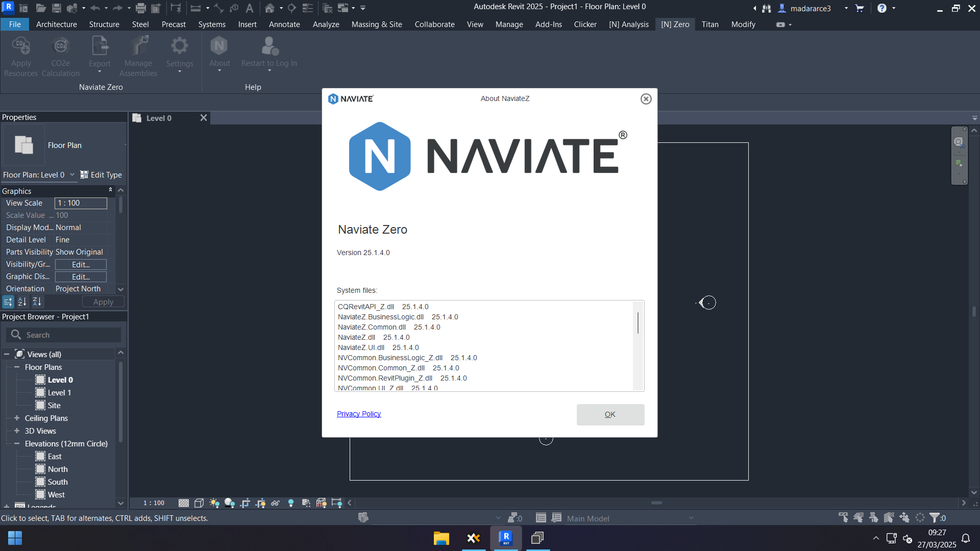The image size is (980, 551).
Task: Click Visibility/Graphics Edit... button
Action: click(81, 264)
